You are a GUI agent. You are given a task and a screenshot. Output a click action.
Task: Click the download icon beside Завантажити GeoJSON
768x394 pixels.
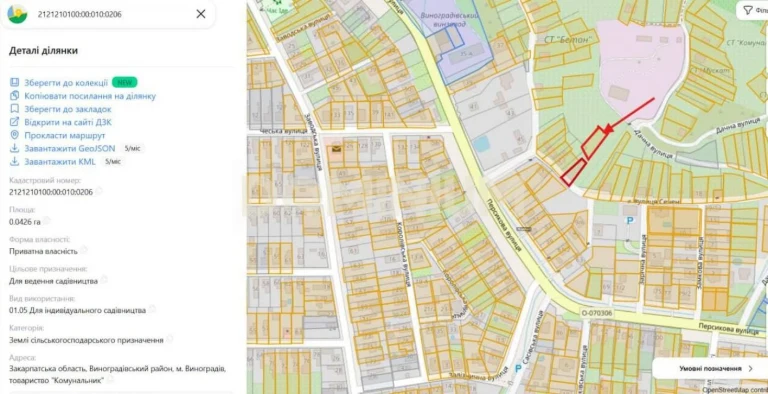(15, 148)
